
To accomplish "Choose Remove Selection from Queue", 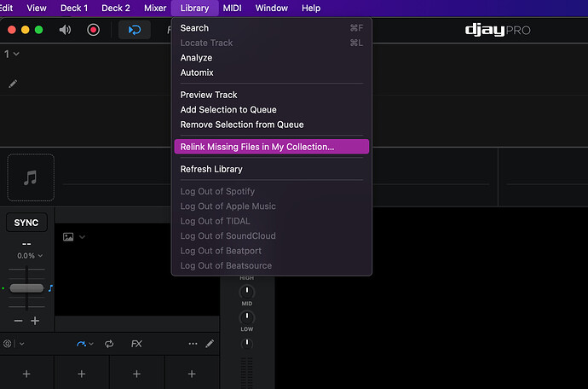I will pyautogui.click(x=272, y=125).
